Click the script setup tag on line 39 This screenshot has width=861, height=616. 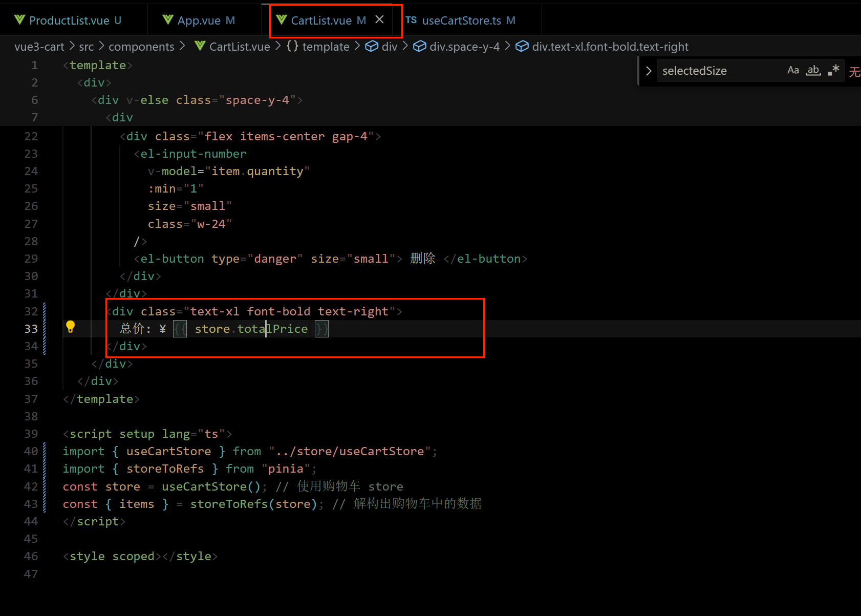point(147,434)
